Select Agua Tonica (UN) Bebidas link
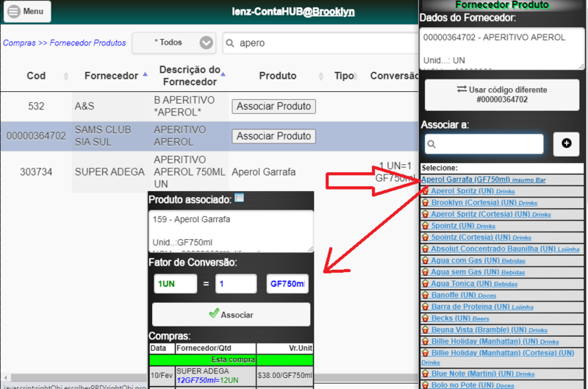588x389 pixels. coord(474,284)
